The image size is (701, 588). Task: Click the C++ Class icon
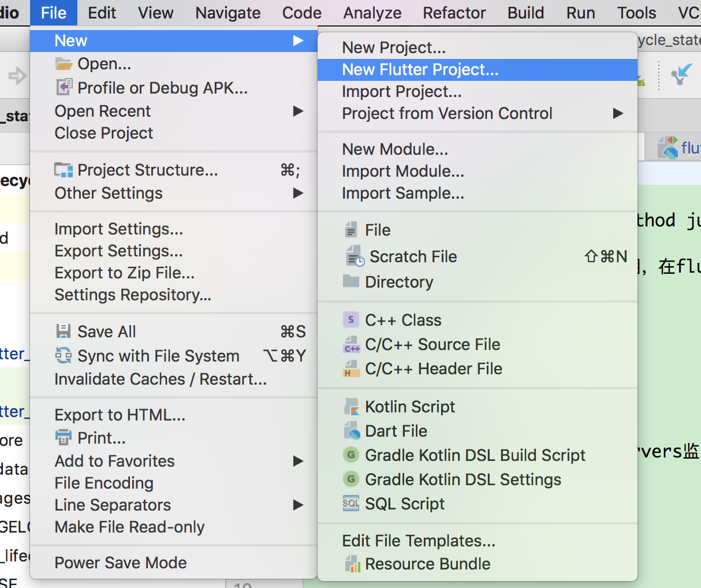click(x=351, y=320)
